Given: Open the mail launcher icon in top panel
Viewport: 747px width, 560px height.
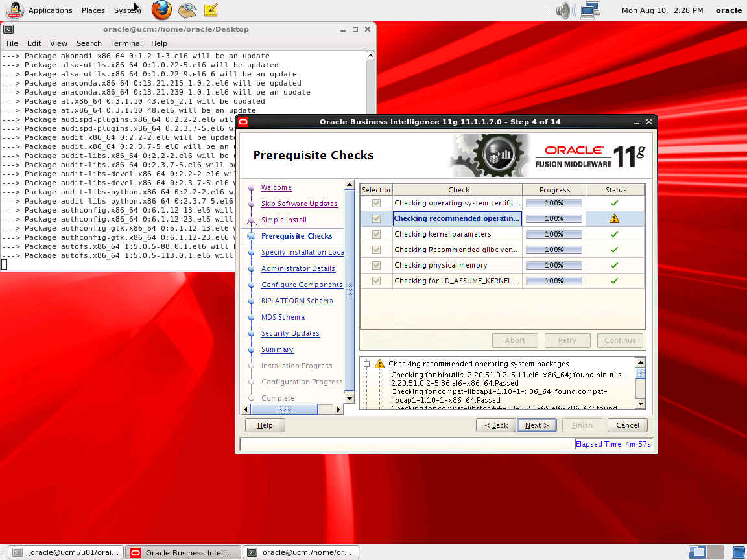Looking at the screenshot, I should point(187,10).
